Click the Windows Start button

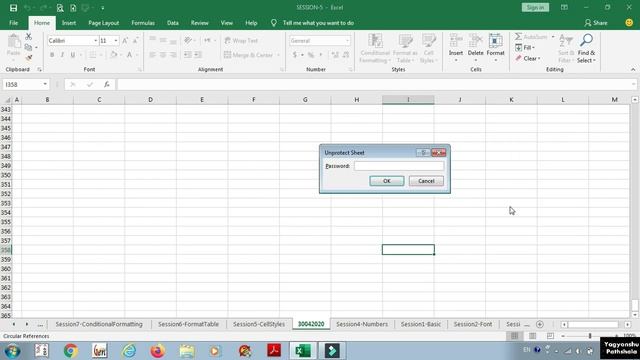[12, 351]
